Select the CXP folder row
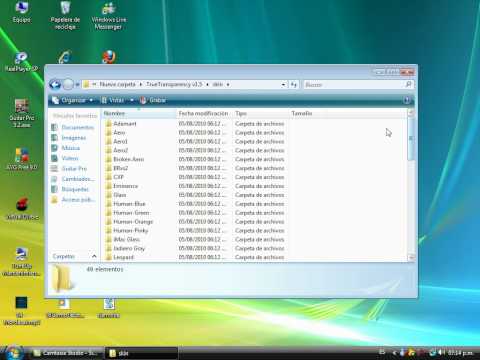Screen dimensions: 480x360 click(195, 177)
